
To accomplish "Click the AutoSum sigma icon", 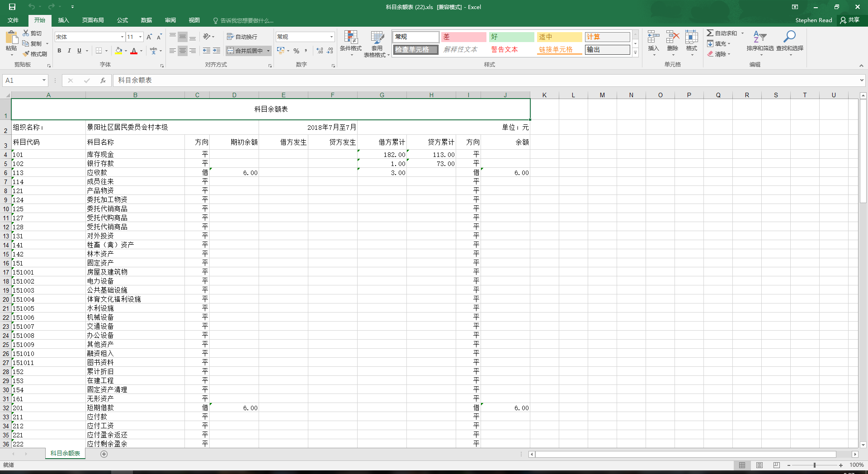I will tap(710, 33).
